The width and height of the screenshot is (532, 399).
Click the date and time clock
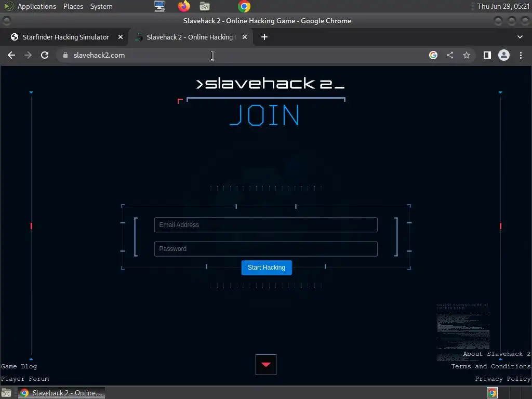[x=503, y=6]
